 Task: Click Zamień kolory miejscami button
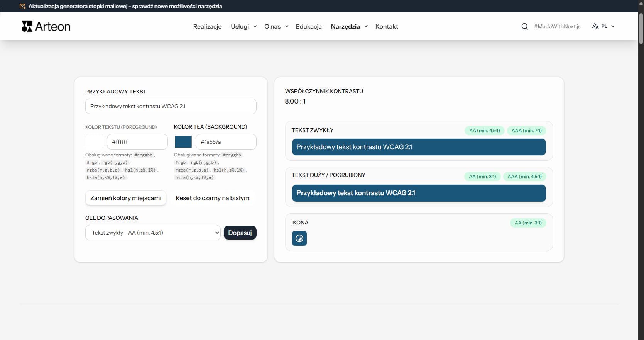(126, 198)
